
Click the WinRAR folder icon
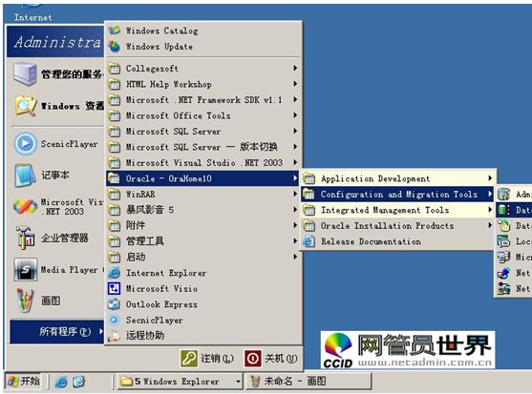tap(115, 194)
